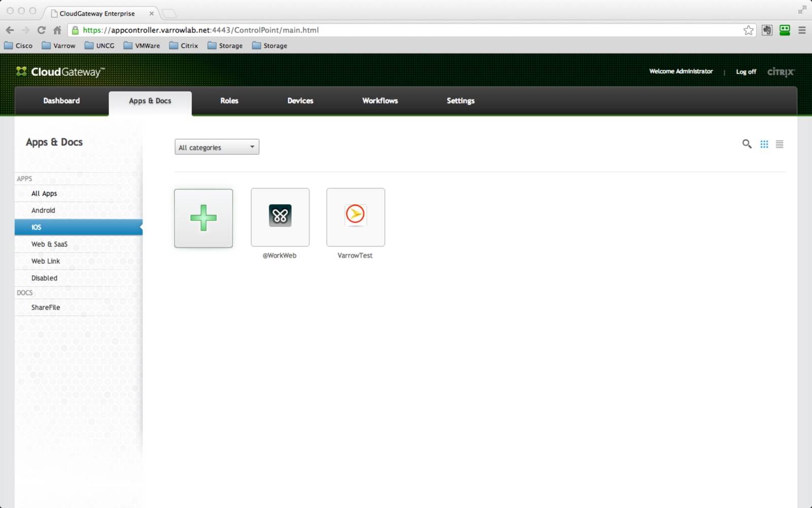Click the Log off link
This screenshot has height=508, width=812.
tap(746, 72)
